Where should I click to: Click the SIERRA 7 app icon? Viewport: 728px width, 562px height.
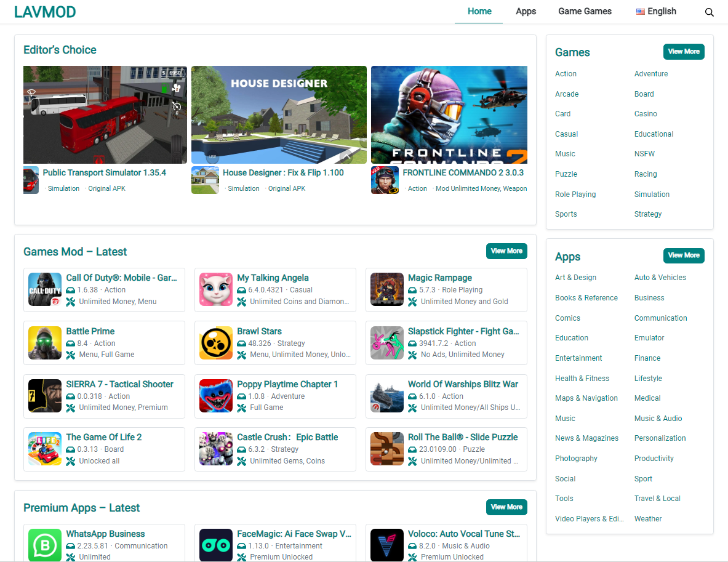click(45, 396)
